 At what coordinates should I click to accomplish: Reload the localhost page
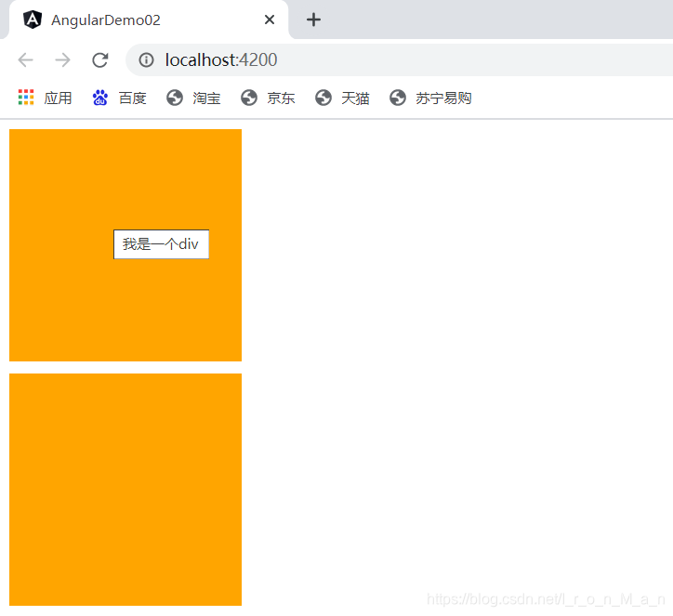(100, 60)
